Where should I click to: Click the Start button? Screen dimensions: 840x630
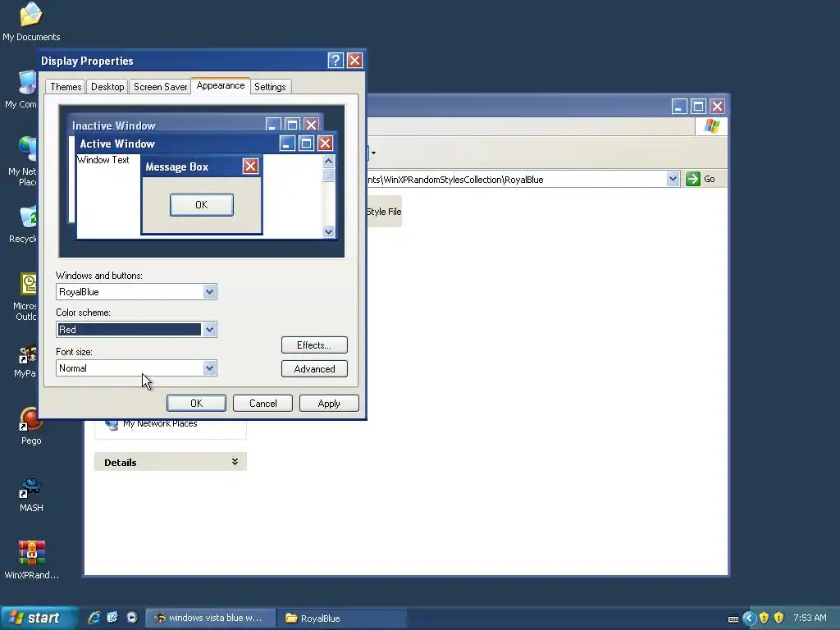(39, 618)
